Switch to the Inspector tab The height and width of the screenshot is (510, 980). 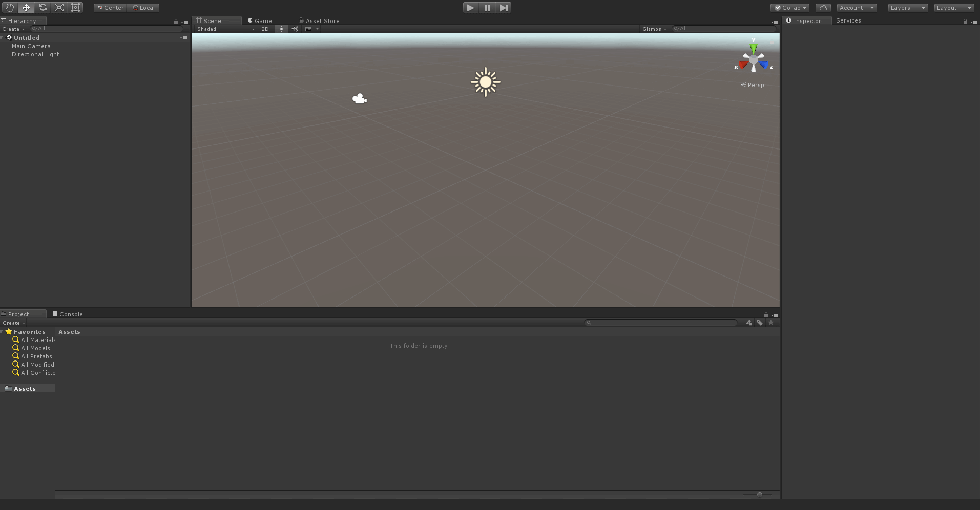pyautogui.click(x=807, y=20)
